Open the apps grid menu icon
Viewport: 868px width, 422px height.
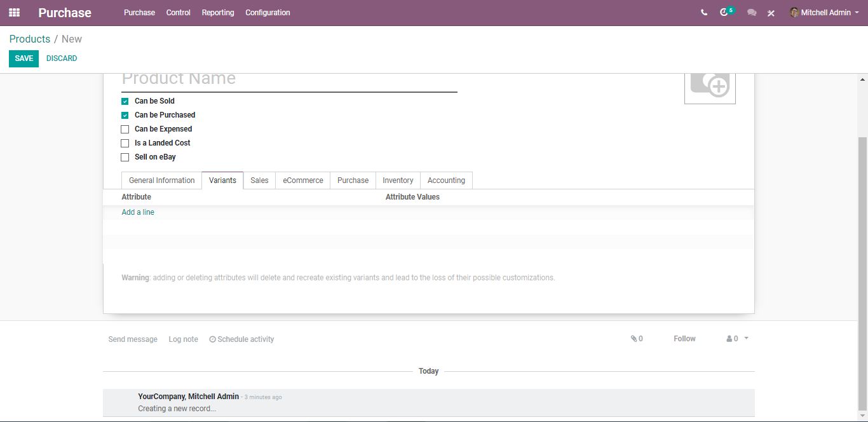coord(14,13)
